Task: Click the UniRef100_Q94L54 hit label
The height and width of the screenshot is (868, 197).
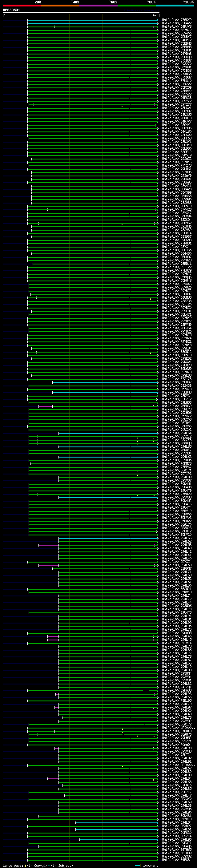Action: (x=177, y=822)
